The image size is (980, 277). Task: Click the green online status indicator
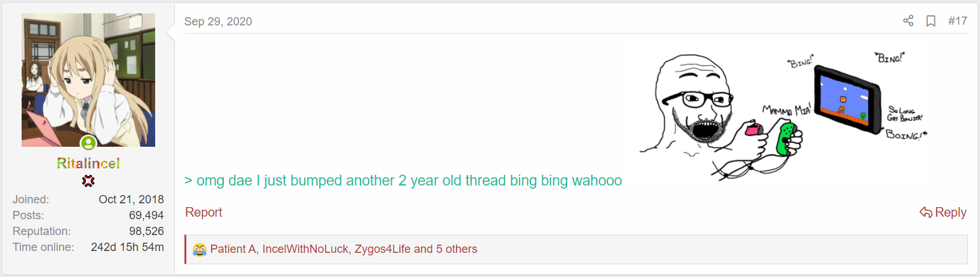[88, 143]
